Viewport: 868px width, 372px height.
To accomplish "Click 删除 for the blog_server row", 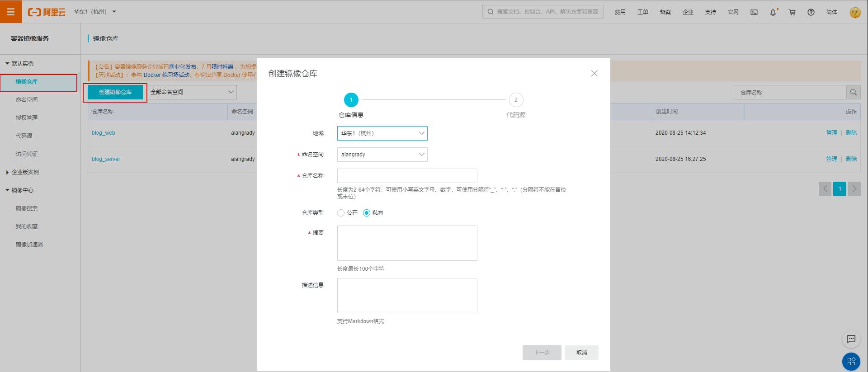I will click(x=851, y=159).
